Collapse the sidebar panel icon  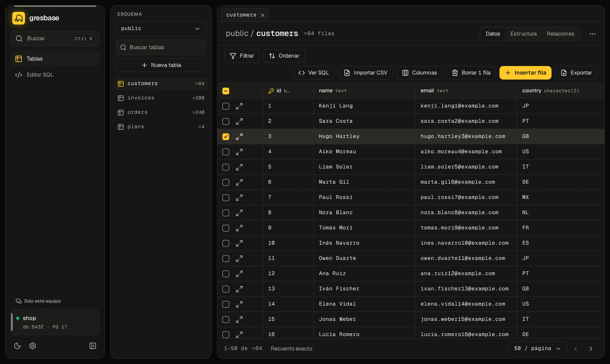coord(93,346)
